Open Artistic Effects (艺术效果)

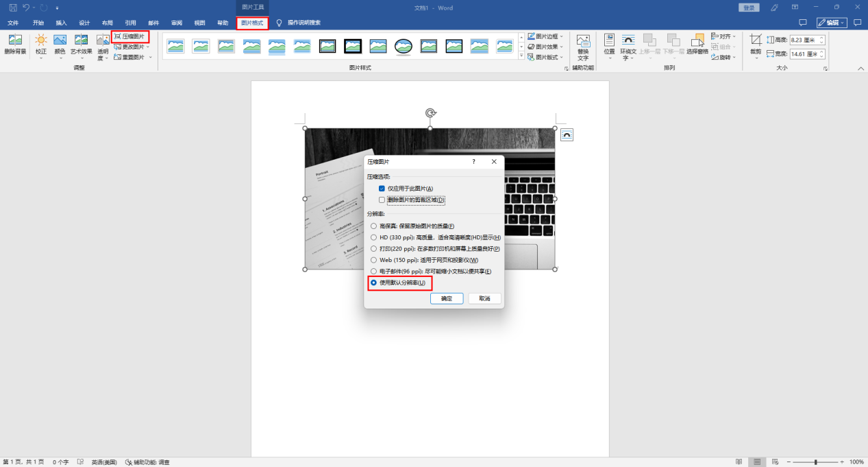pos(81,47)
